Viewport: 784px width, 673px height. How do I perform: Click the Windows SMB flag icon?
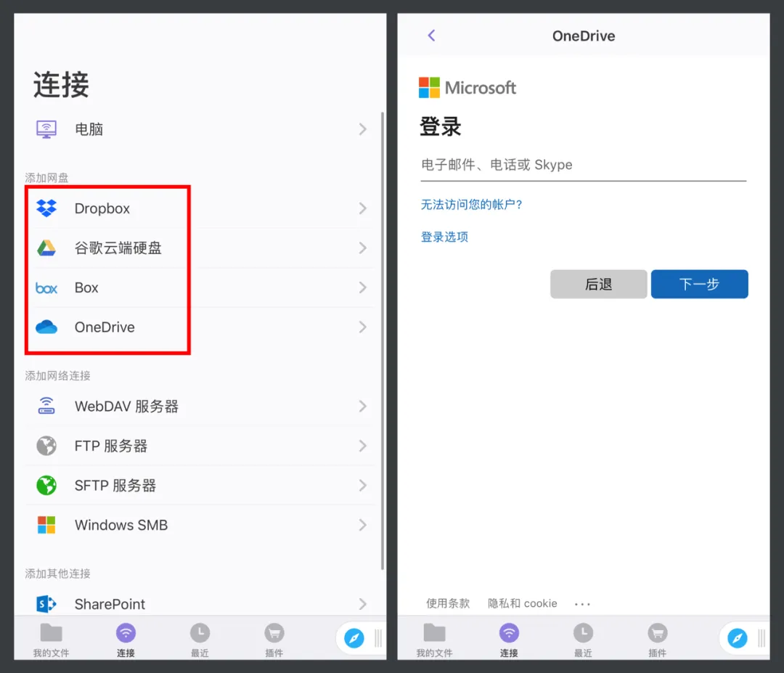[x=46, y=525]
